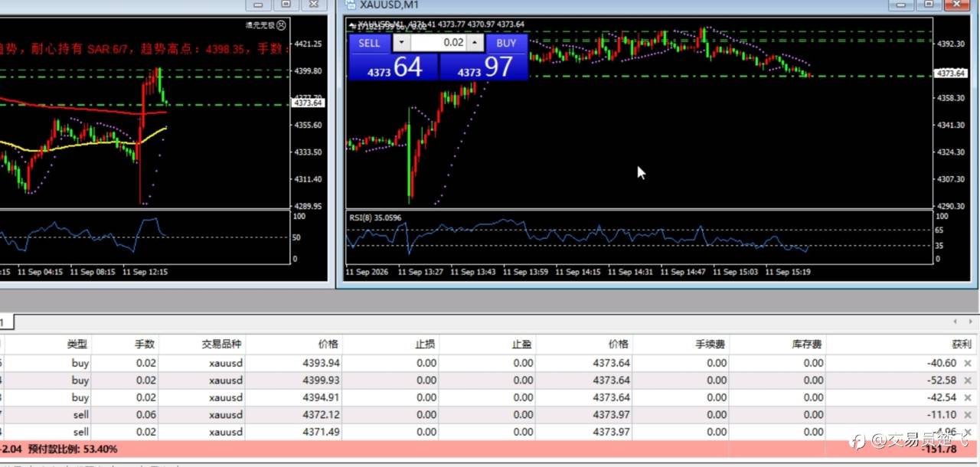The height and width of the screenshot is (467, 980).
Task: Close the buy order showing -52.58 loss
Action: (968, 380)
